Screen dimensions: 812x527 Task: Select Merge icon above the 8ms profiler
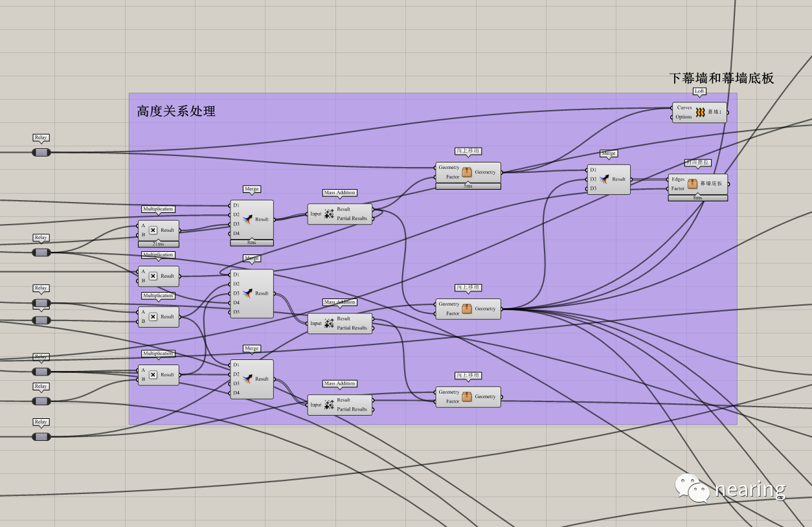click(247, 219)
